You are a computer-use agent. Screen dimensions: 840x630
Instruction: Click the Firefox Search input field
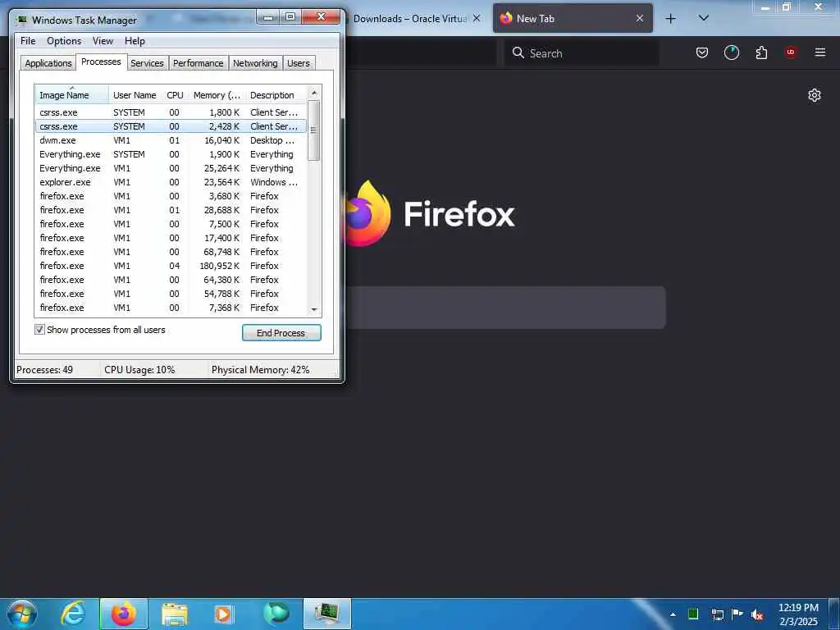tap(582, 53)
